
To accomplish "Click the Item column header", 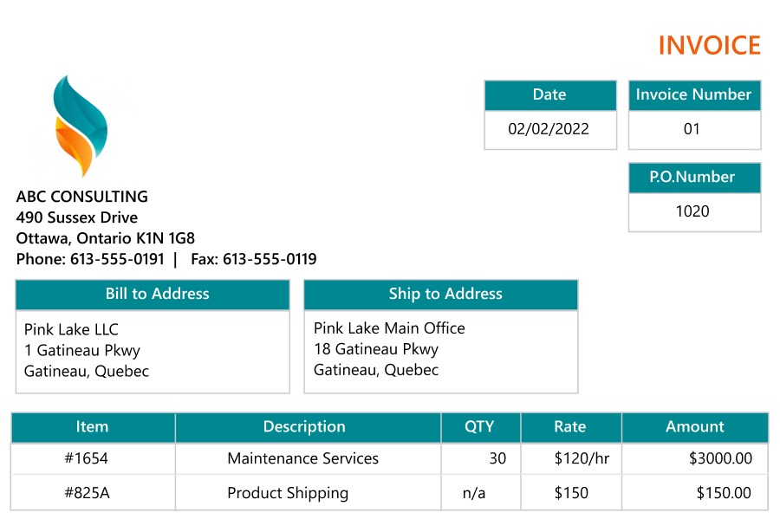I will coord(92,426).
